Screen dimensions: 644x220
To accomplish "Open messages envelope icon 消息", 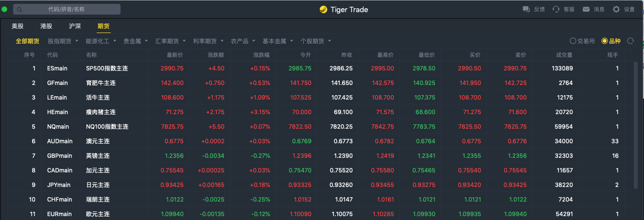I will point(586,9).
